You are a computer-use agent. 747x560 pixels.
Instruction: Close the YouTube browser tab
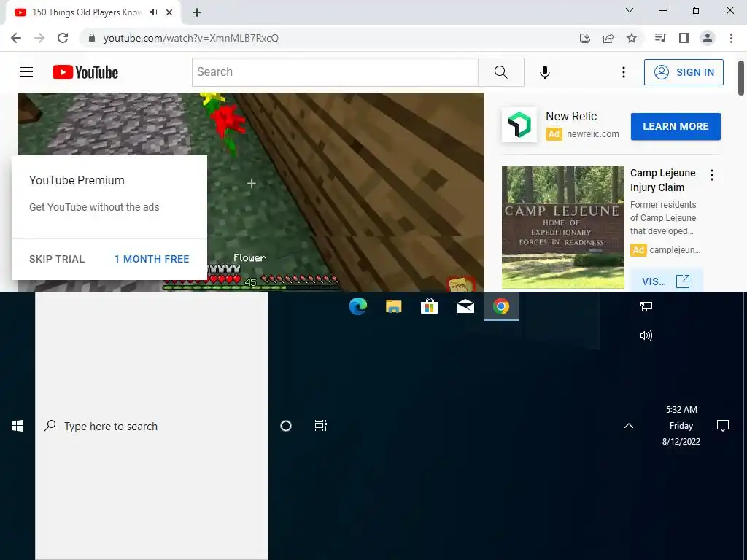point(169,12)
